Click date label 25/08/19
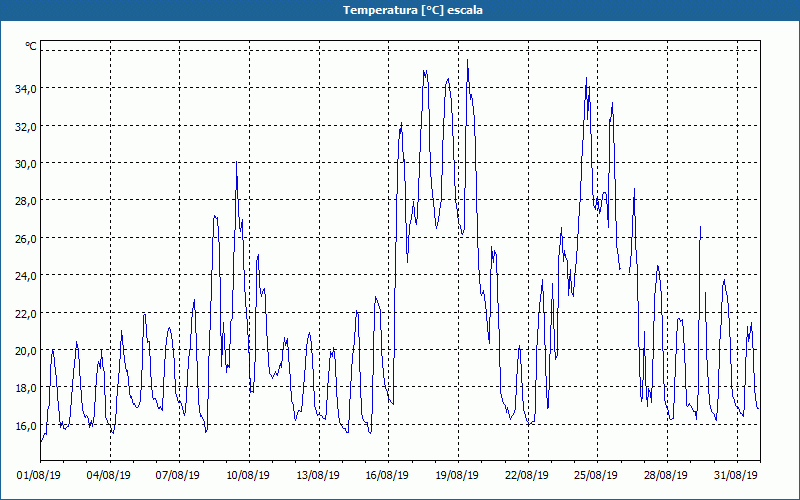 coord(596,475)
